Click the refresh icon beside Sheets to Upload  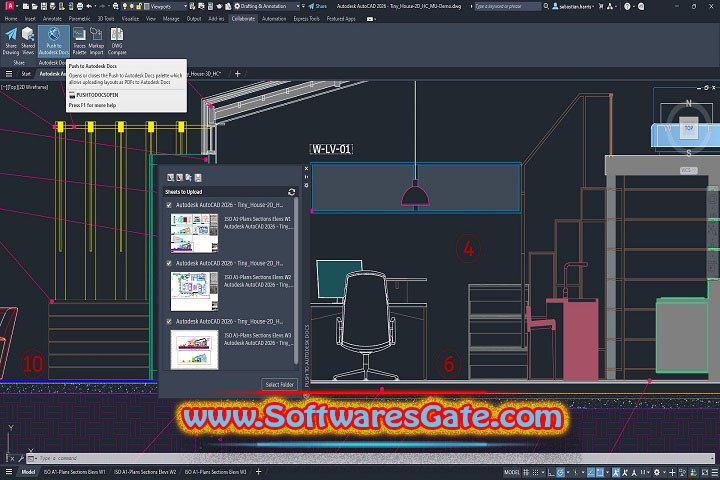pyautogui.click(x=291, y=192)
